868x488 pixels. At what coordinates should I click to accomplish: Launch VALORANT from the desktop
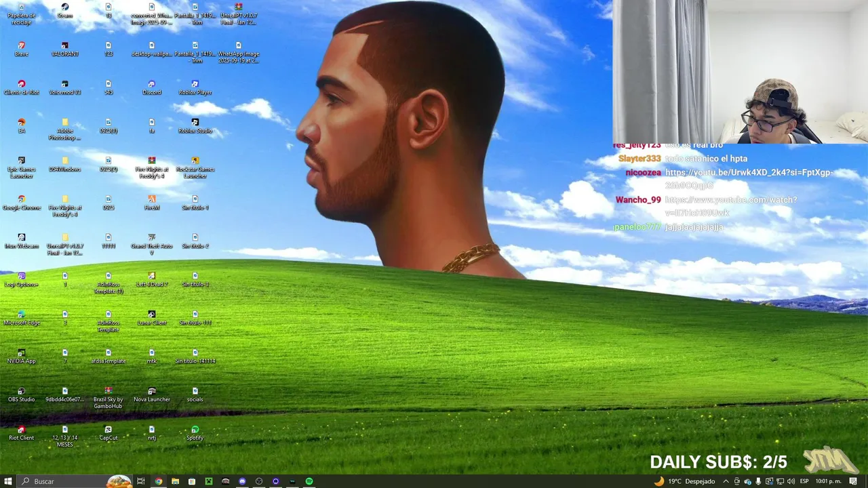tap(64, 49)
